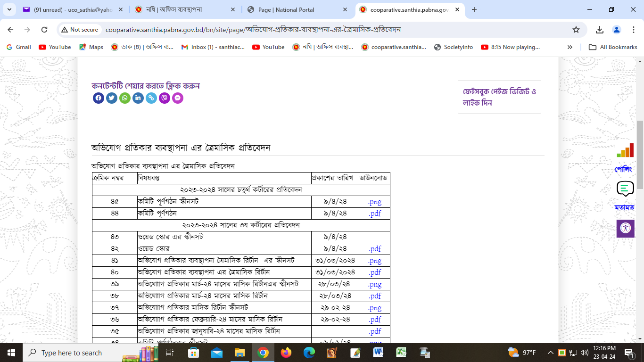Open Microsoft Word from the taskbar

[378, 353]
